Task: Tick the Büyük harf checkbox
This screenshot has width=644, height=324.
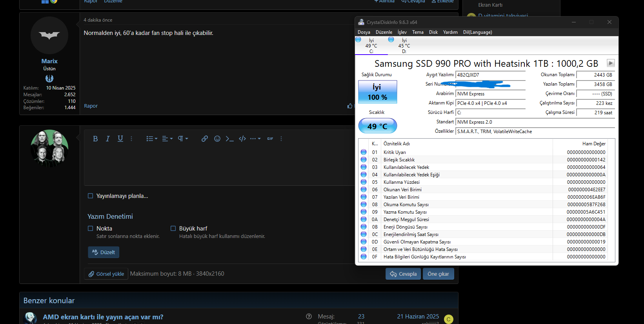Action: point(173,229)
